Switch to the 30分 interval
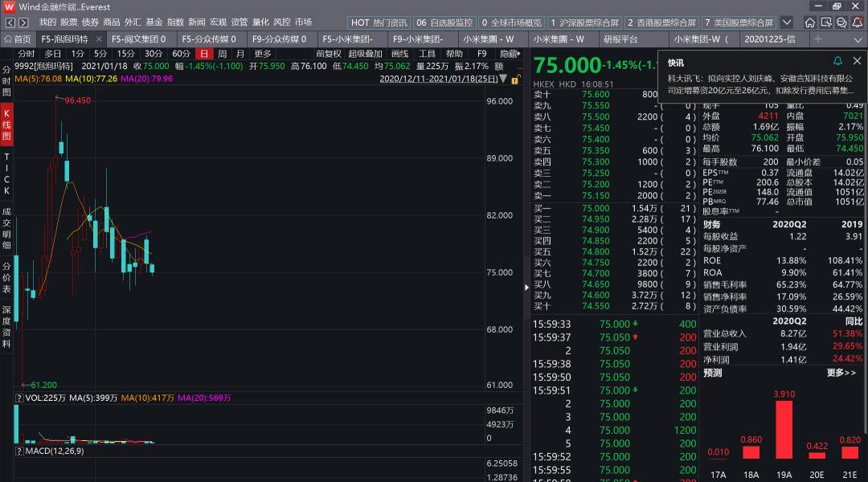The width and height of the screenshot is (868, 482). [x=154, y=54]
